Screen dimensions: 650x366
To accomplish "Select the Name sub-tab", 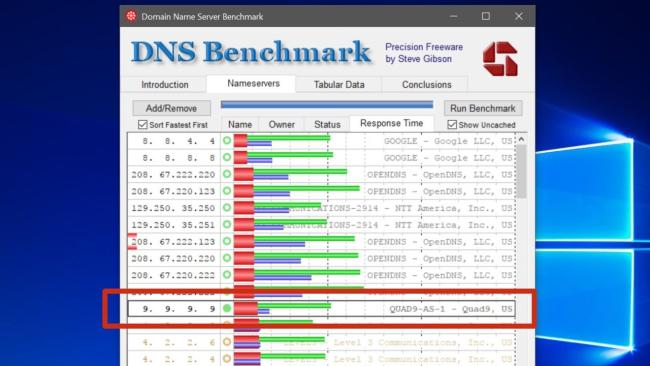I will (240, 124).
